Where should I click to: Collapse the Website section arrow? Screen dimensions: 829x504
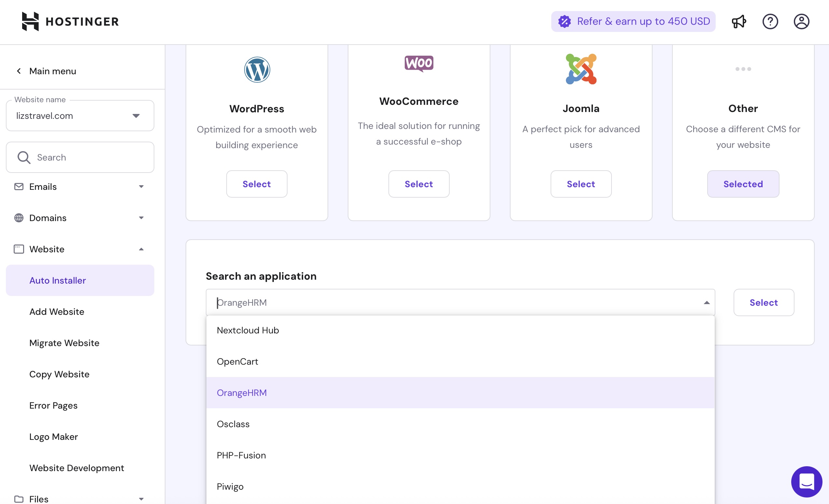coord(141,249)
